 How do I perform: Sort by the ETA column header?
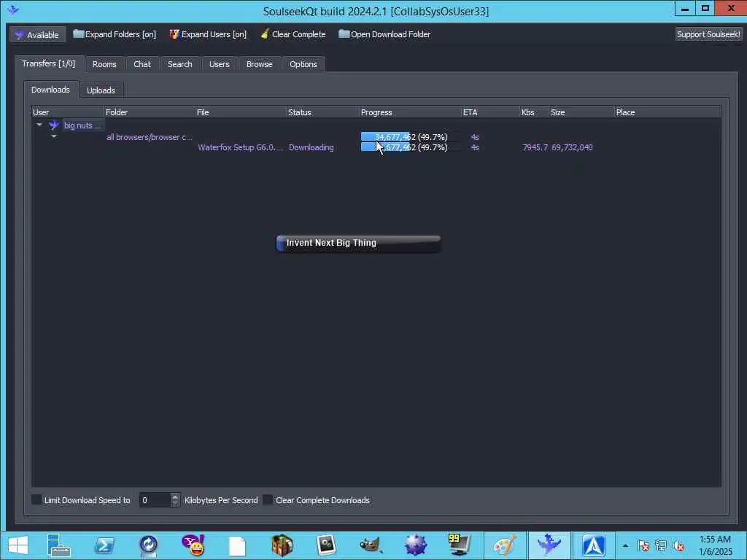point(491,112)
